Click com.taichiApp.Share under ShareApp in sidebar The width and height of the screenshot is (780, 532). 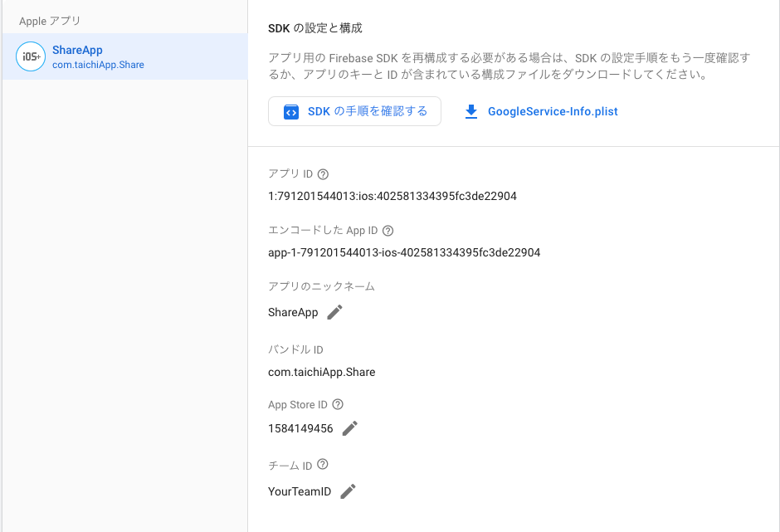click(x=98, y=65)
